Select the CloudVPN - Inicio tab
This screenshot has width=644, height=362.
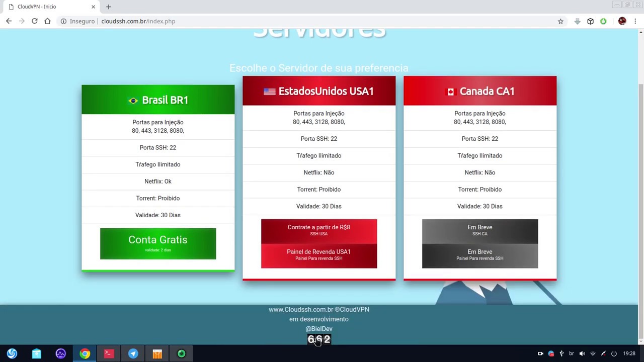click(x=50, y=7)
